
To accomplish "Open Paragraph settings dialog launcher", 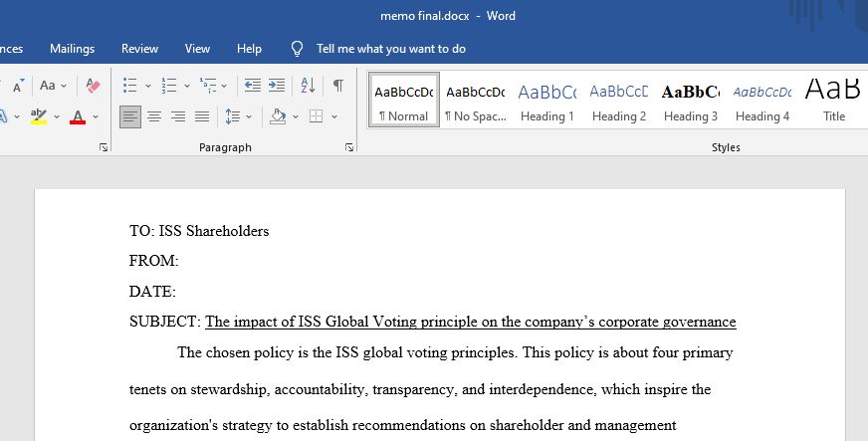I will pos(349,147).
